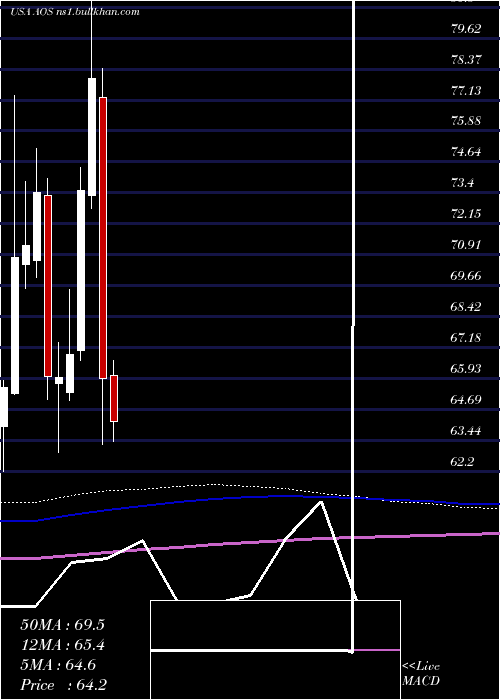Click the 50MA : 69.5 readout
The height and width of the screenshot is (700, 500).
[x=62, y=625]
